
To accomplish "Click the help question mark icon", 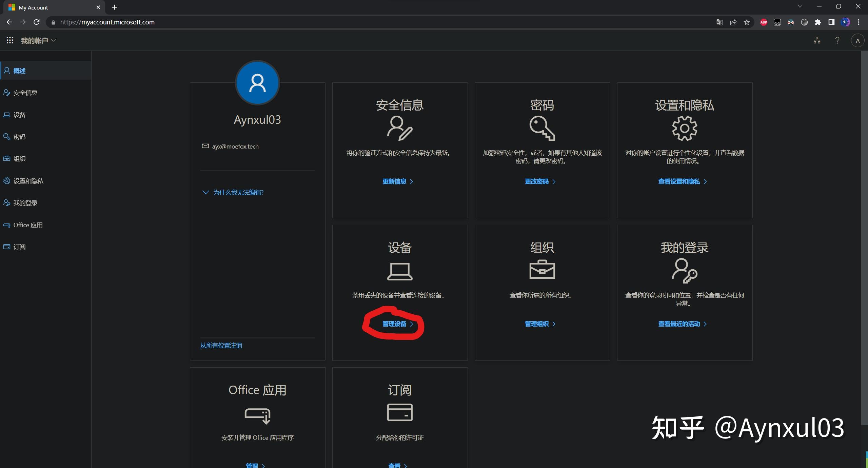I will pyautogui.click(x=837, y=40).
